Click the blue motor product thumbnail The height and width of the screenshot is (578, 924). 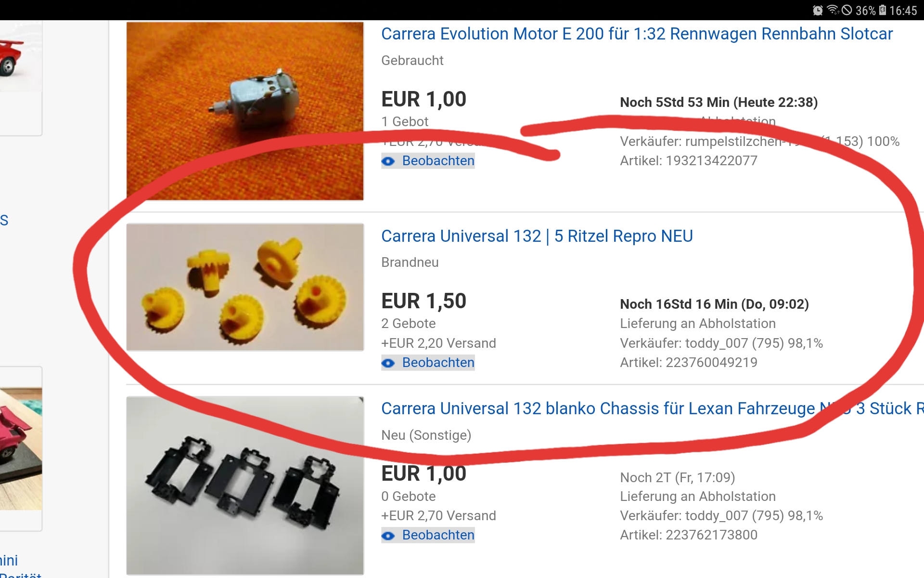point(245,111)
